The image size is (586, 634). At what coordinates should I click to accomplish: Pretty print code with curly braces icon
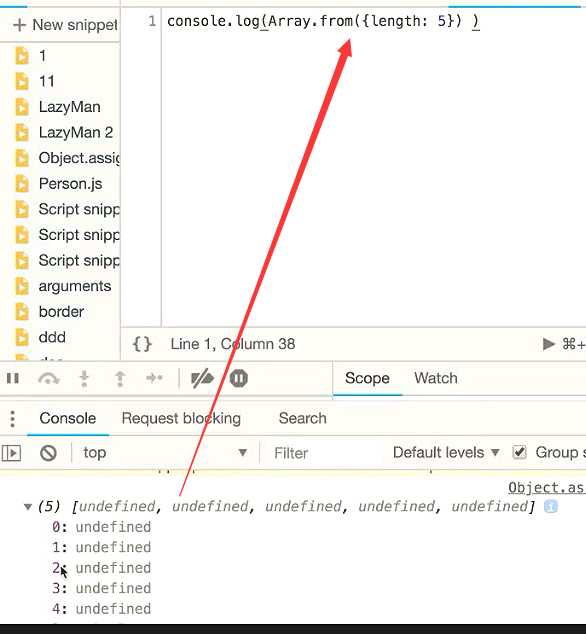(142, 344)
